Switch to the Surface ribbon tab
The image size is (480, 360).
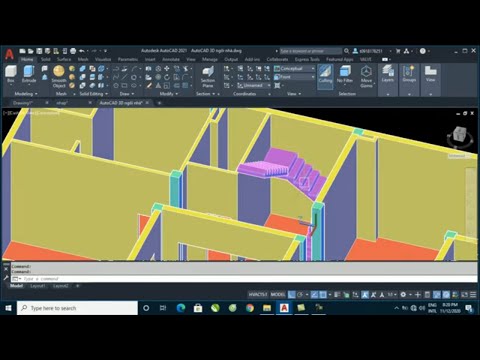(x=64, y=59)
